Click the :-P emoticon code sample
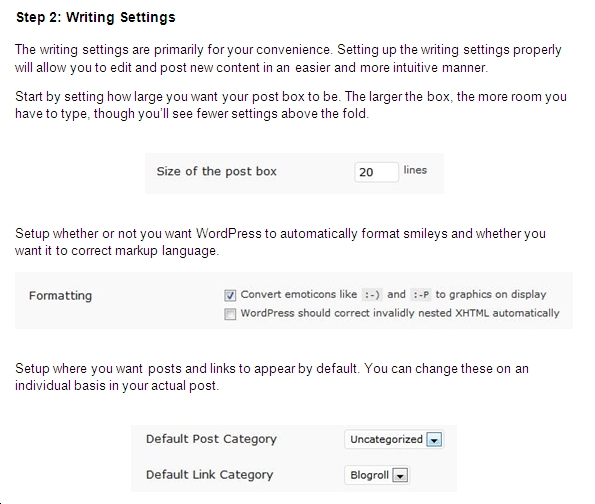Viewport: 595px width, 504px height. click(x=421, y=295)
